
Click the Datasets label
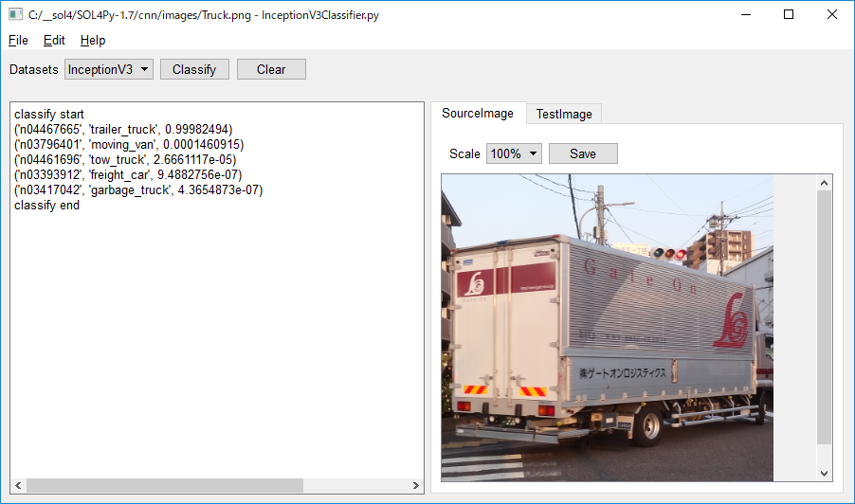coord(34,70)
